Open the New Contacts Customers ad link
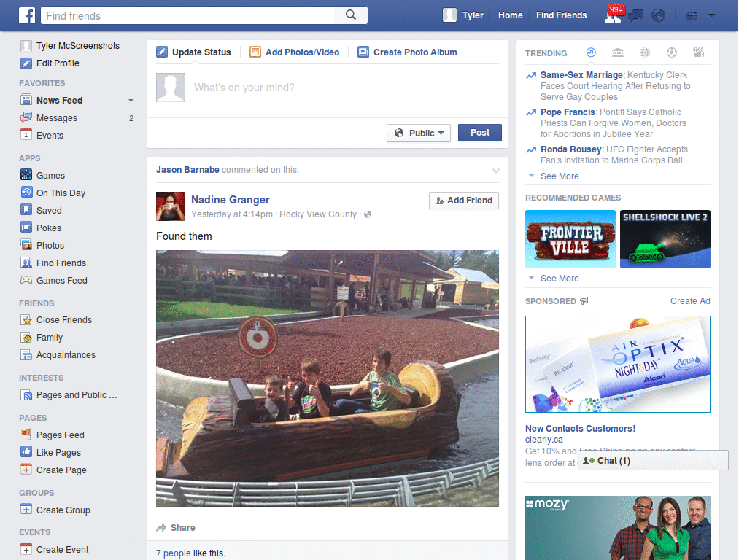The image size is (747, 560). click(x=580, y=429)
